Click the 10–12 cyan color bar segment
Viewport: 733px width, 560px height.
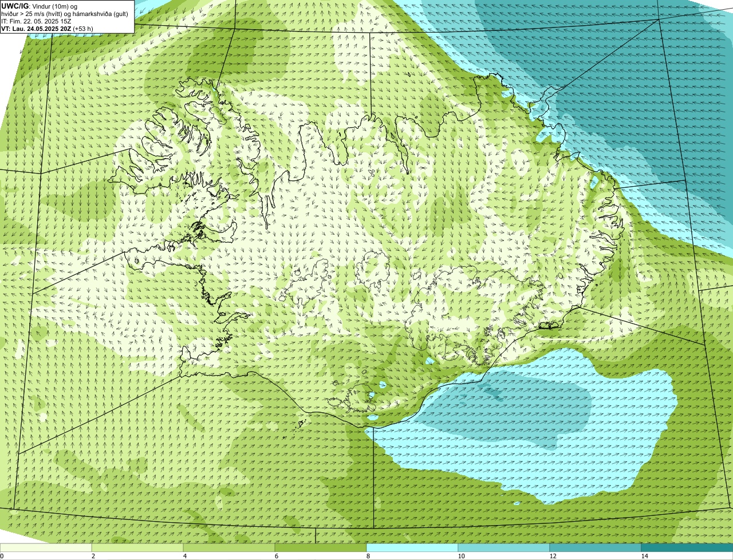504,547
